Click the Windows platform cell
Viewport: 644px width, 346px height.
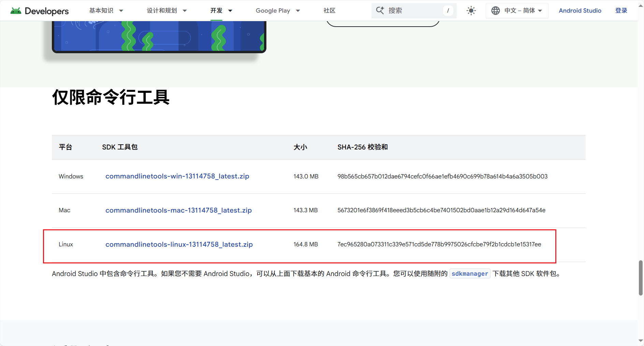[x=71, y=176]
